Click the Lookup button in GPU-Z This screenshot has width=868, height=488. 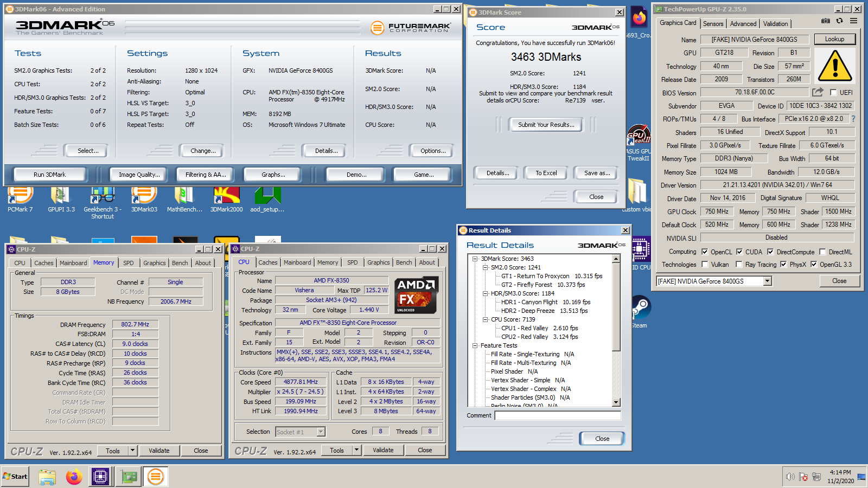coord(834,39)
